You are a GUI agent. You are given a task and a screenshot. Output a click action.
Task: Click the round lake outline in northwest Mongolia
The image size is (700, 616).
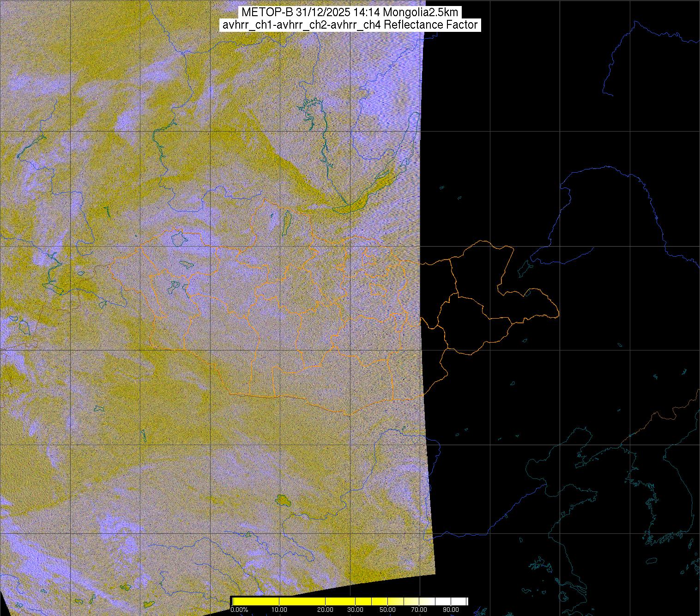pyautogui.click(x=178, y=239)
